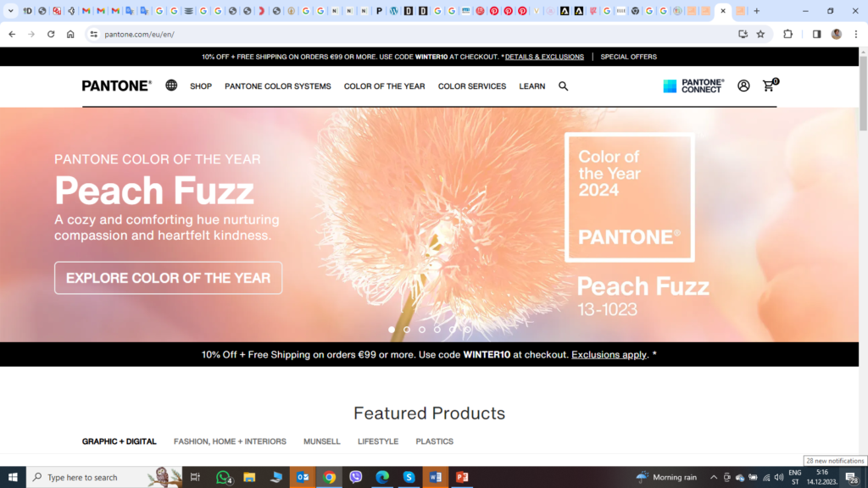
Task: Open Windows Start menu
Action: (13, 477)
